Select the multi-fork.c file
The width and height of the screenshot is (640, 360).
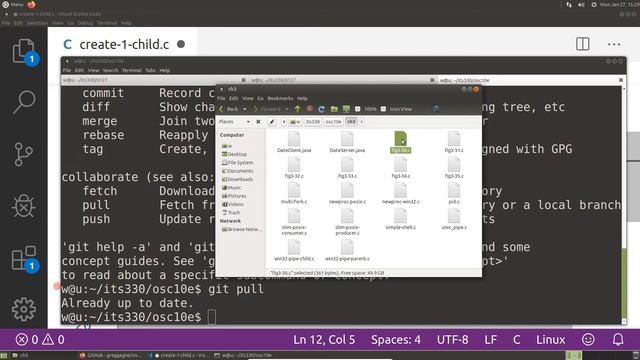tap(294, 194)
